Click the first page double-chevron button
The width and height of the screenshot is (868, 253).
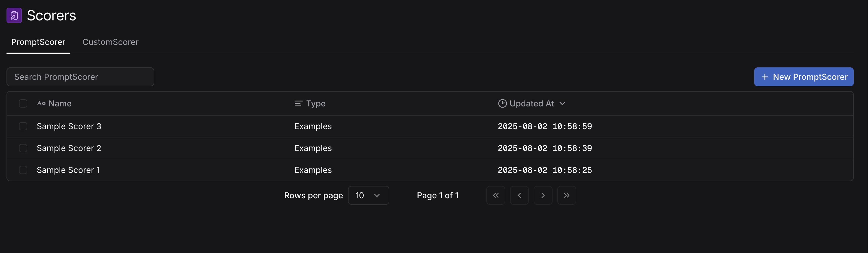(x=495, y=195)
